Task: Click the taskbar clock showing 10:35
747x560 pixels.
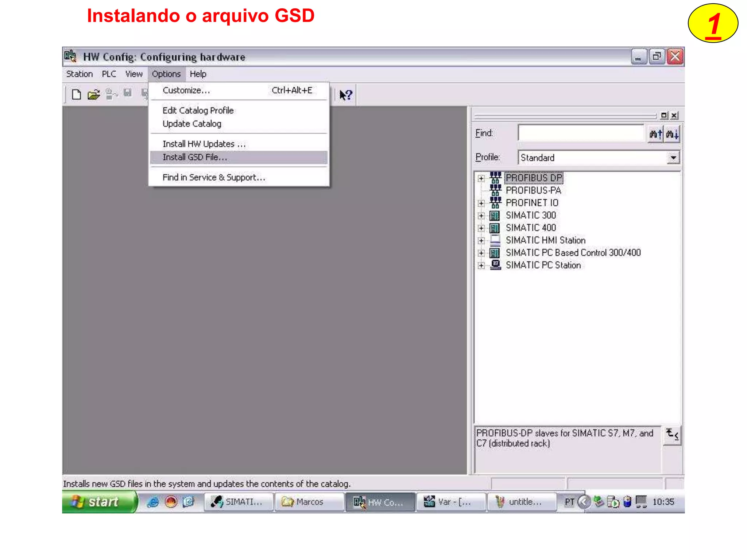Action: 663,502
